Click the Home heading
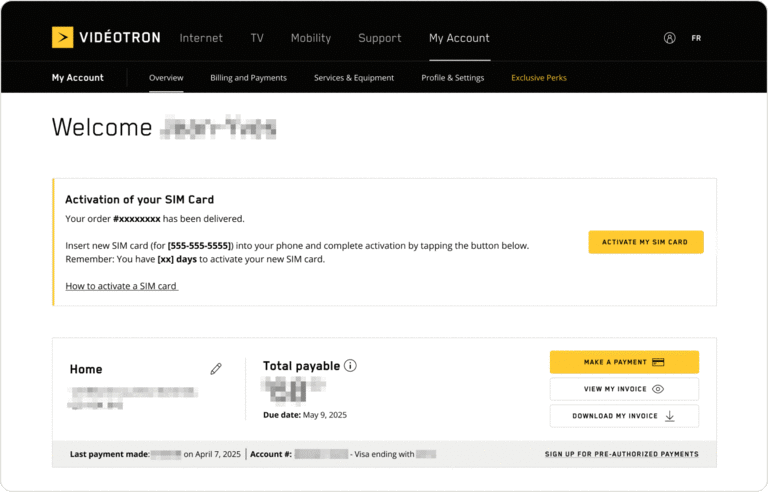 86,369
